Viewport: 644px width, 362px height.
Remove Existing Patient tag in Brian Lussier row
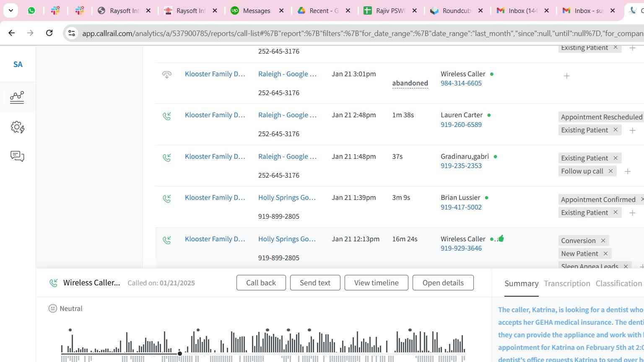615,212
